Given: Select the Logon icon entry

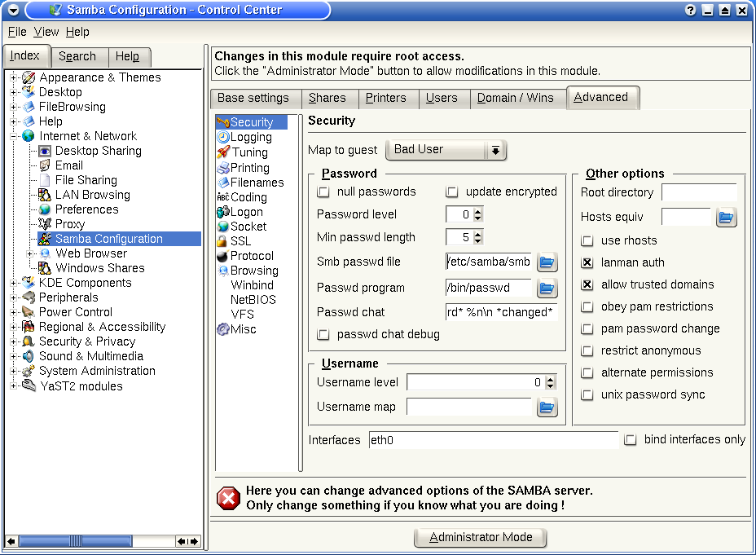Looking at the screenshot, I should point(223,212).
